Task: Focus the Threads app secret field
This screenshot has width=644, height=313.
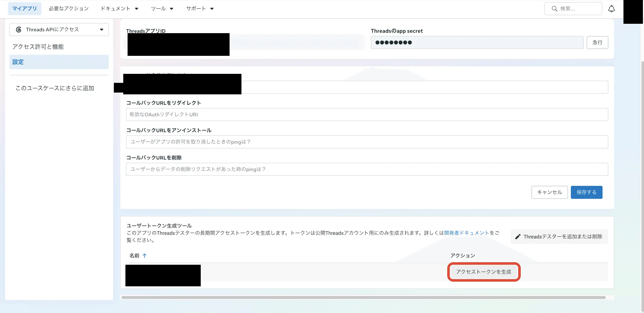Action: click(x=477, y=43)
